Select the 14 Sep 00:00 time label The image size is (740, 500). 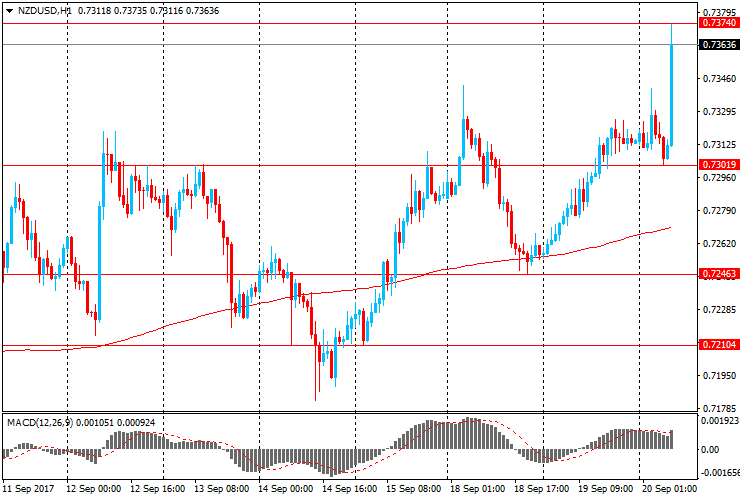coord(285,488)
